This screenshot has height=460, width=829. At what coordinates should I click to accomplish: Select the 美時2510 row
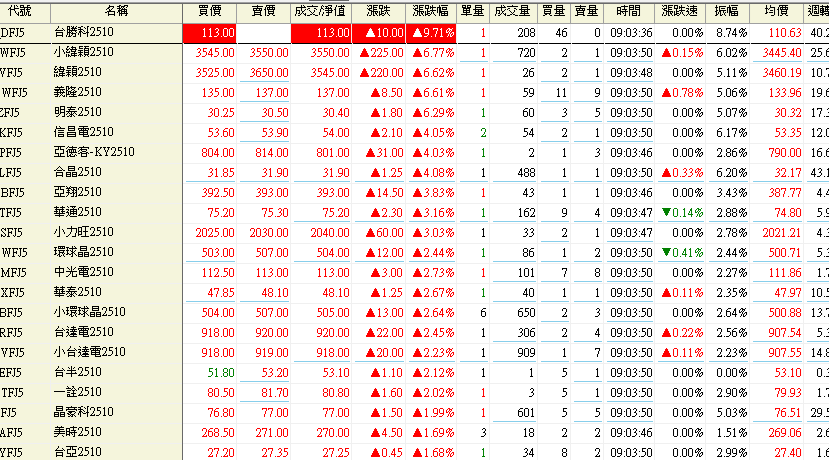pyautogui.click(x=78, y=432)
